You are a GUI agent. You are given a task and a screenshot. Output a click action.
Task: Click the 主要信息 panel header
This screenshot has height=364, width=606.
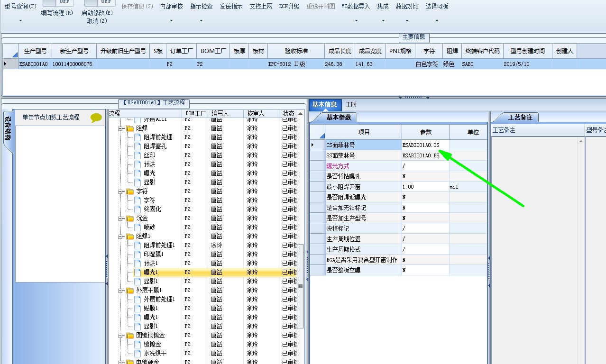pos(414,37)
